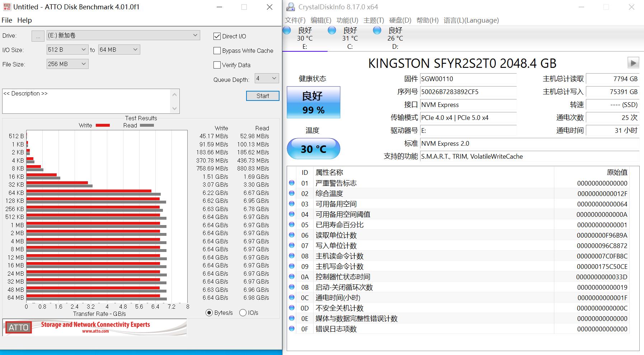Click status dot for attribute 0B
This screenshot has width=644, height=355.
292,287
